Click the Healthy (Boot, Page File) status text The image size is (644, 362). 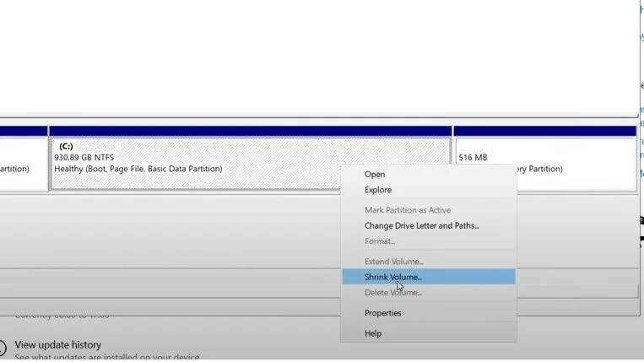138,169
